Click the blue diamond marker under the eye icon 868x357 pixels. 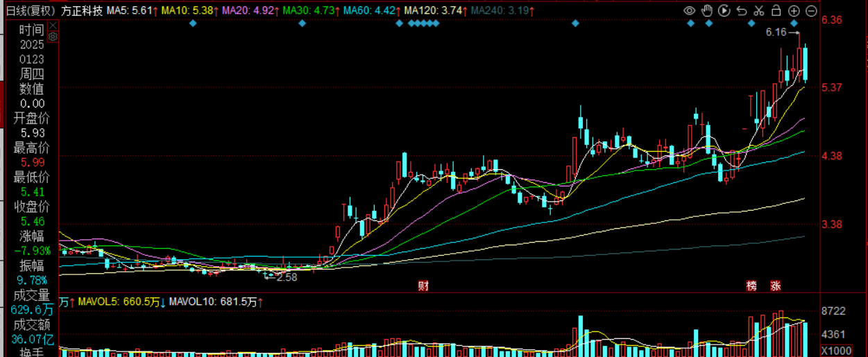tap(690, 24)
